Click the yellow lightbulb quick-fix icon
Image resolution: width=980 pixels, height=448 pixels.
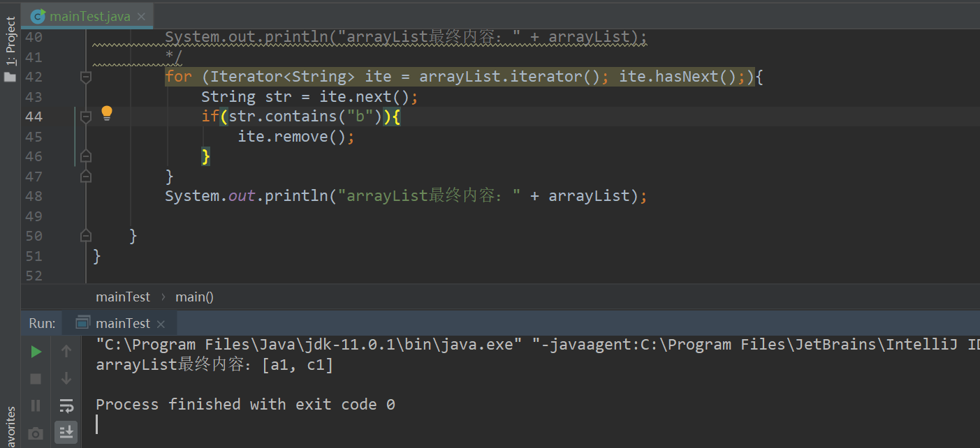click(107, 113)
